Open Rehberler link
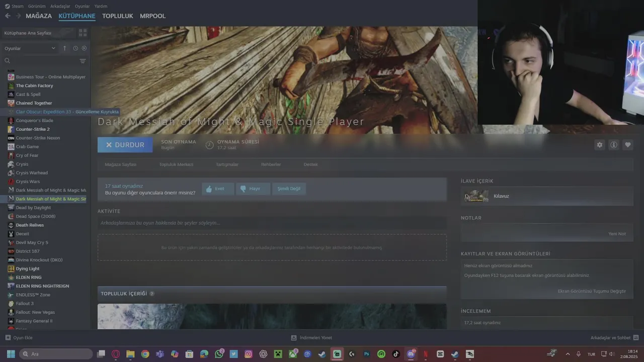The width and height of the screenshot is (644, 362). tap(271, 164)
